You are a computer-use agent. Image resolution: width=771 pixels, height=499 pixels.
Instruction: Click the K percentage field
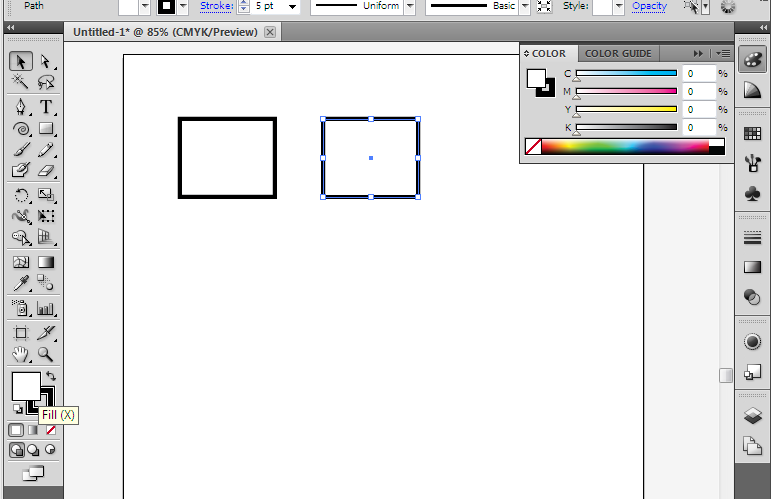point(699,127)
